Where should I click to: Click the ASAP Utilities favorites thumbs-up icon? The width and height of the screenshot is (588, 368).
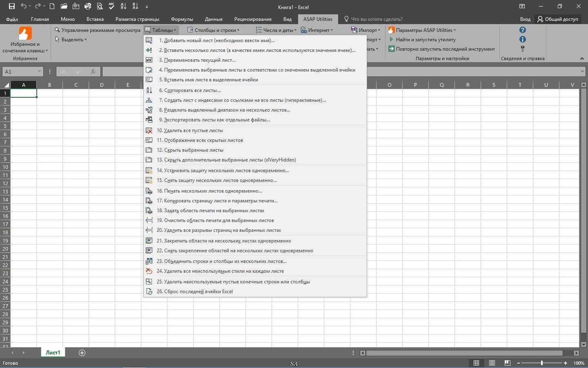tap(25, 34)
